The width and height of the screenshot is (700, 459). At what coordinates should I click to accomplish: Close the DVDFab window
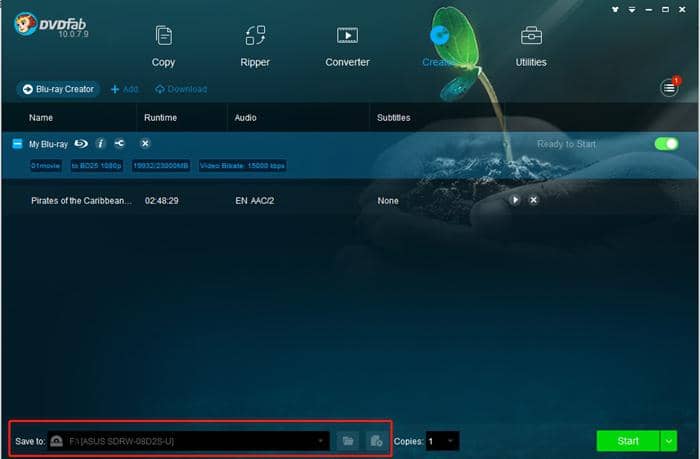[682, 9]
